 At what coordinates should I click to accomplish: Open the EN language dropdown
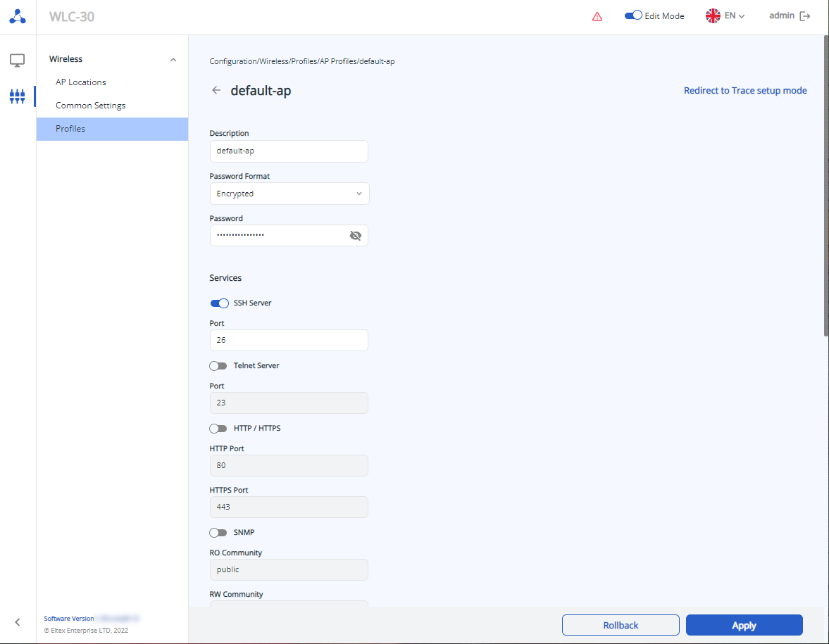(735, 16)
